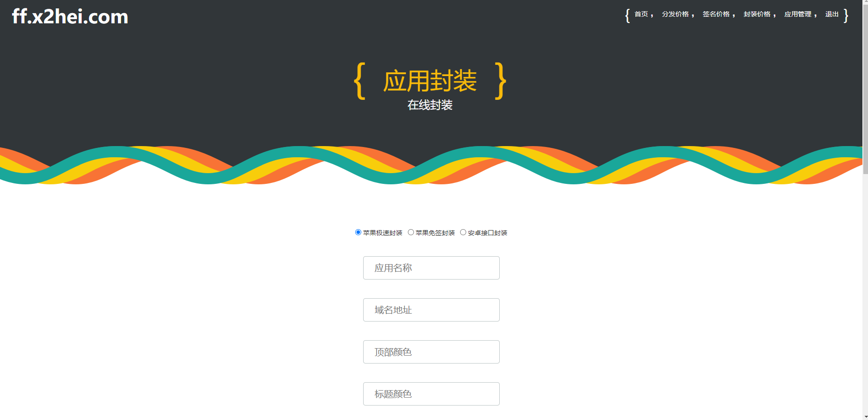
Task: Click into the 域名地址 text box
Action: pos(431,310)
